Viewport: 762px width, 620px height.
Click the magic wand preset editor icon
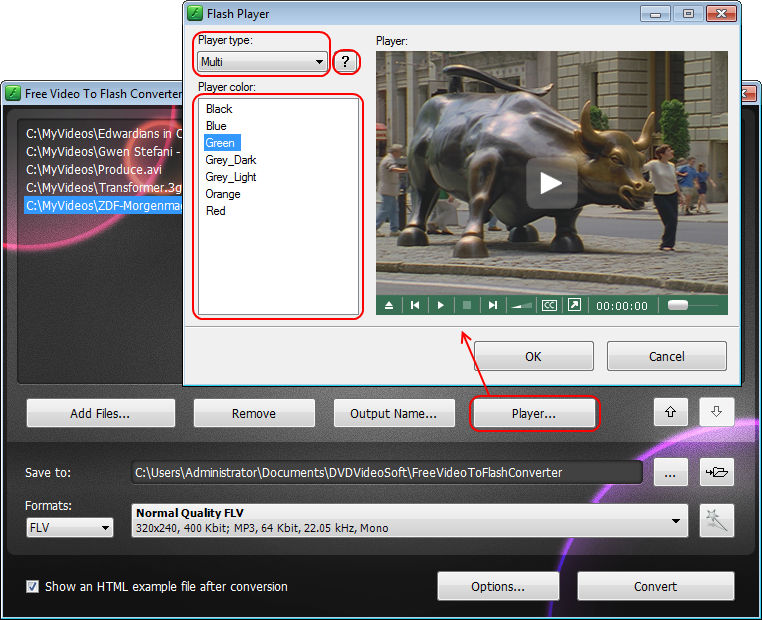[717, 521]
